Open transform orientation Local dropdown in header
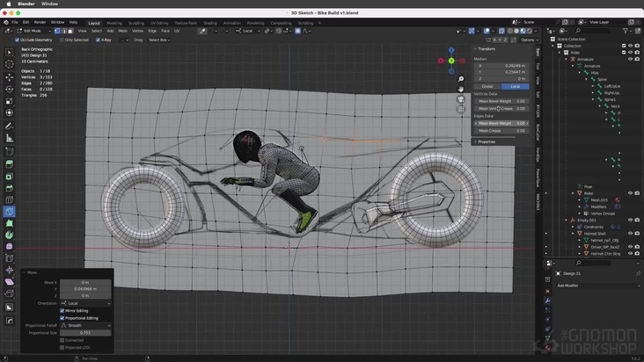Viewport: 644px width, 362px height. click(248, 31)
